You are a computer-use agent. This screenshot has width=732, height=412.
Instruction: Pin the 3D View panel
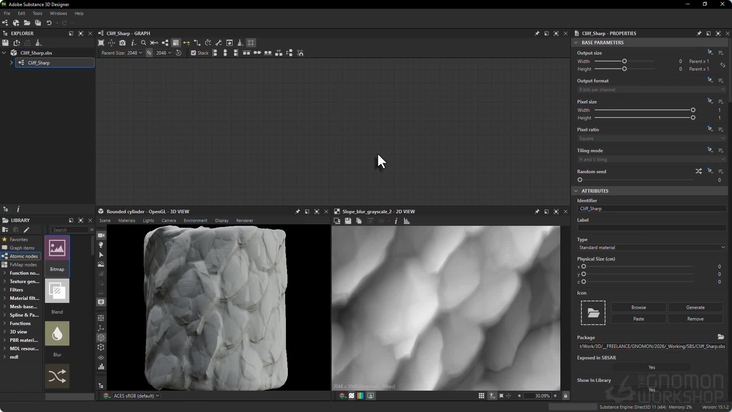pos(297,212)
